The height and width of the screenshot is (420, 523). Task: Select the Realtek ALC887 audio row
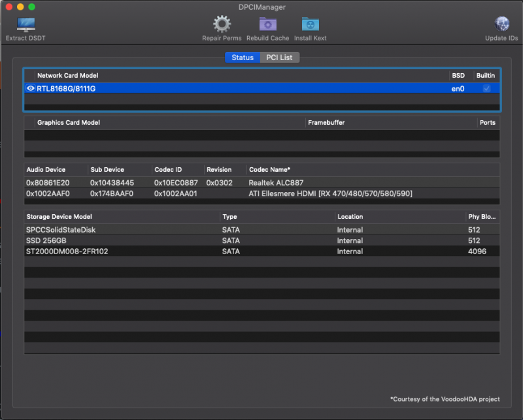[x=261, y=183]
